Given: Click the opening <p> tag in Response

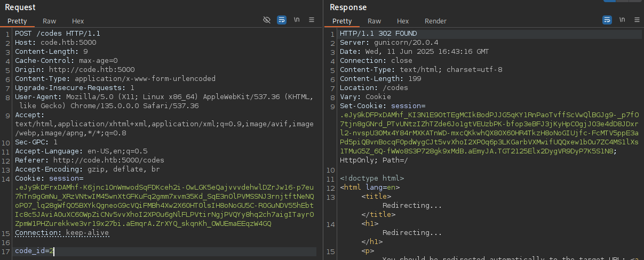Looking at the screenshot, I should (x=368, y=251).
